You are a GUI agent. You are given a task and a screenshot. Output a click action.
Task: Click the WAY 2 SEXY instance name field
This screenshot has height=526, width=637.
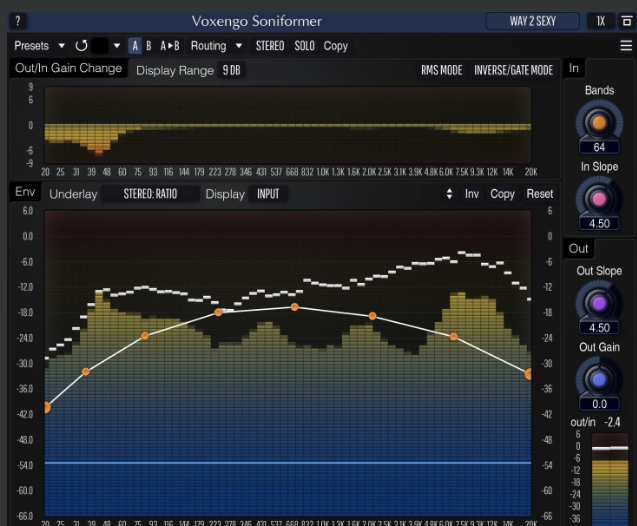coord(533,21)
